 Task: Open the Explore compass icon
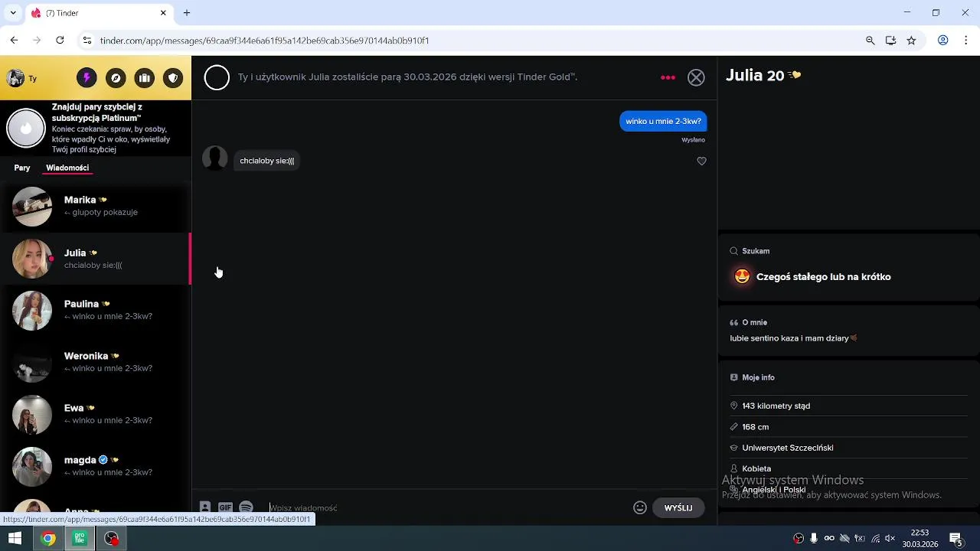tap(116, 78)
